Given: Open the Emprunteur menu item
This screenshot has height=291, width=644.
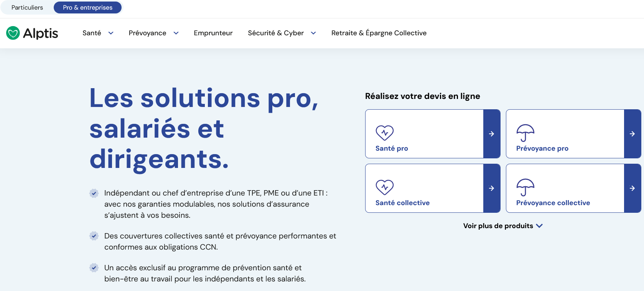Looking at the screenshot, I should pos(213,33).
